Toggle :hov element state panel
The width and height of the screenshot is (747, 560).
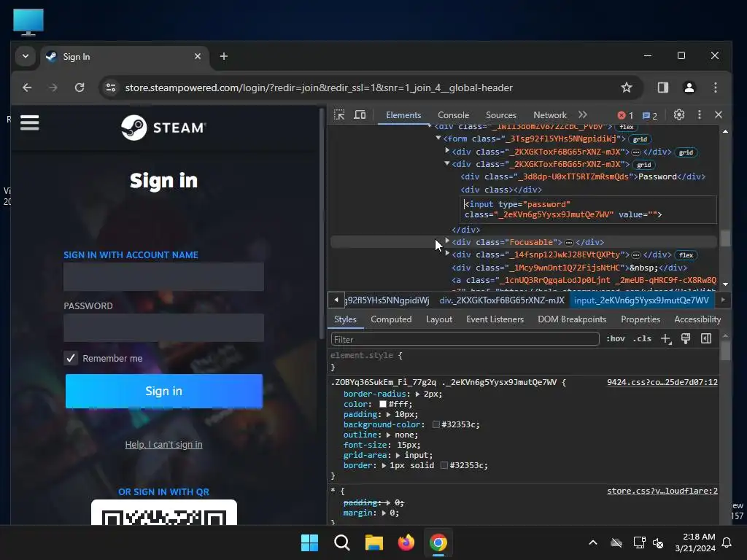coord(616,338)
